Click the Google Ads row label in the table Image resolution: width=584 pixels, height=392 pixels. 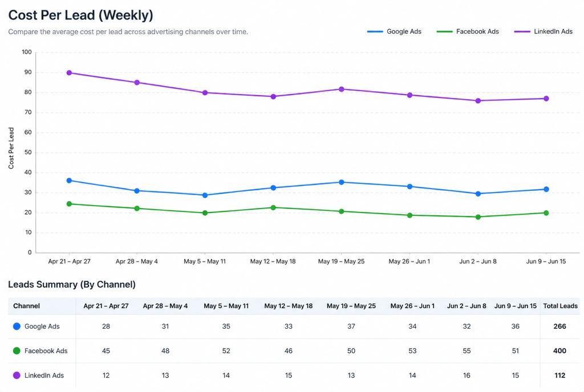[x=42, y=326]
